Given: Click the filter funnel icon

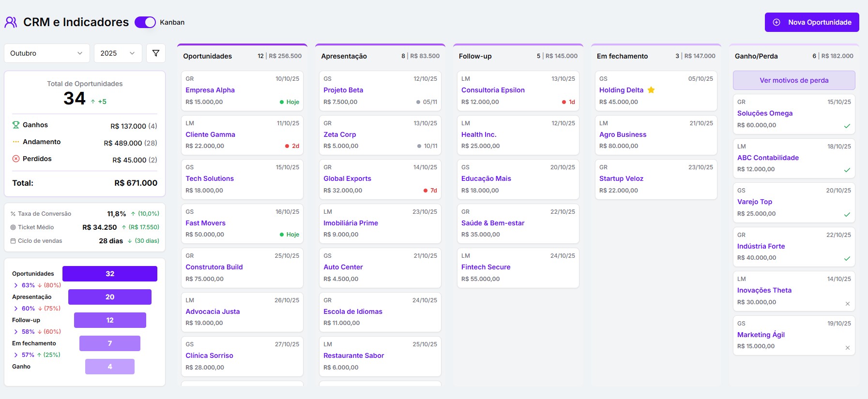Looking at the screenshot, I should [x=156, y=53].
